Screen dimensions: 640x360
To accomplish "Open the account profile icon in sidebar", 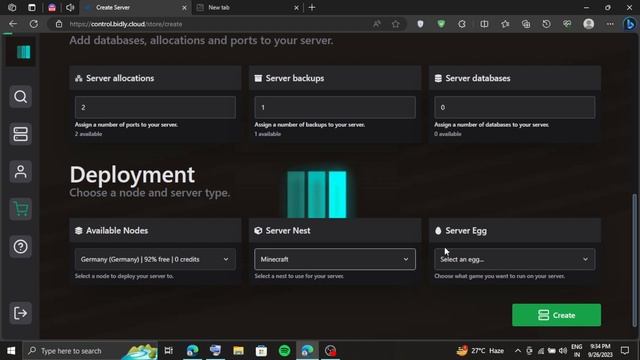I will pos(20,171).
